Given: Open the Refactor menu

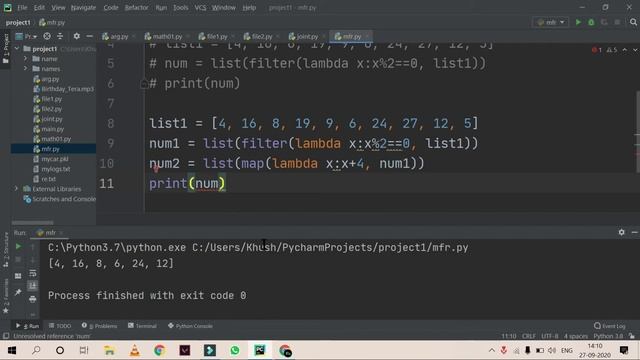Looking at the screenshot, I should pos(136,8).
